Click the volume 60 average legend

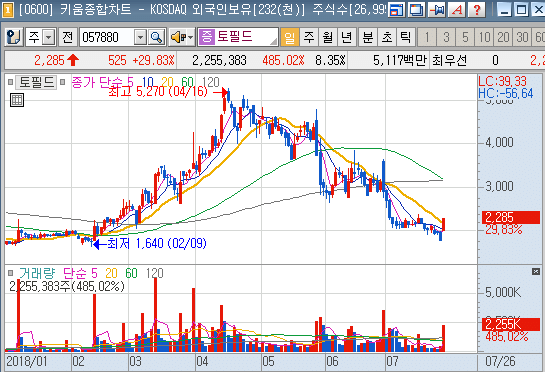[131, 273]
